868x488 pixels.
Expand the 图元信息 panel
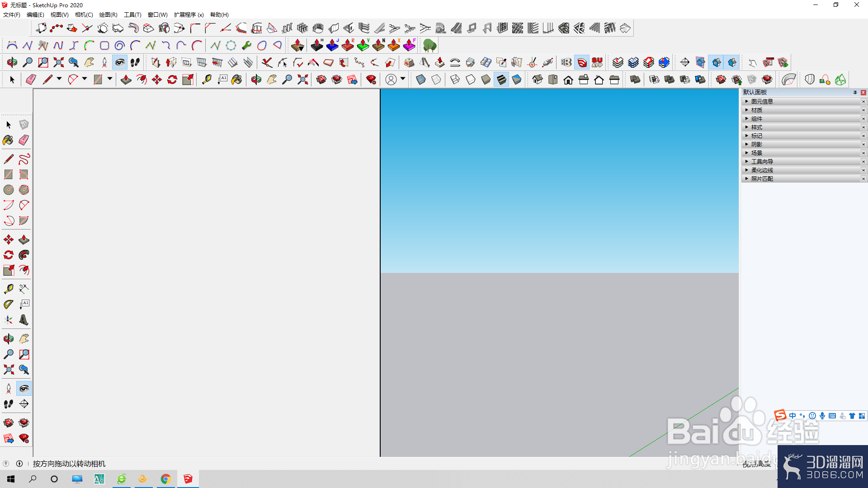tap(803, 102)
